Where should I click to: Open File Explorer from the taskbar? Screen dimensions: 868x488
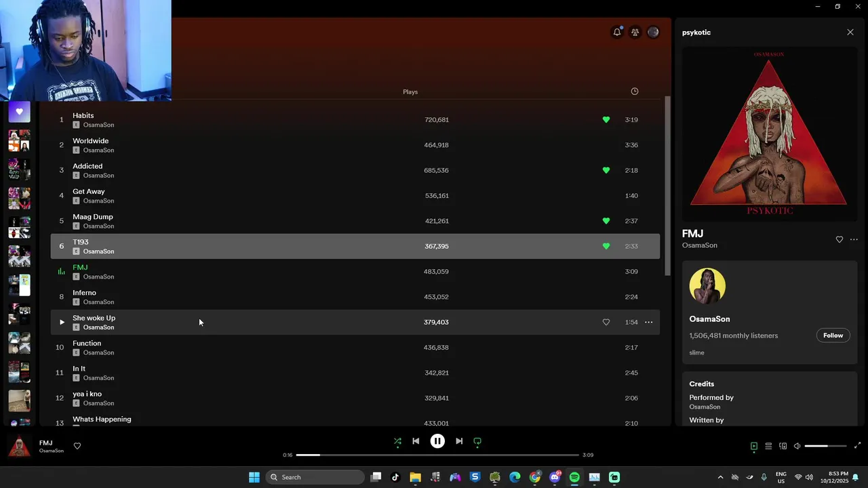[415, 477]
